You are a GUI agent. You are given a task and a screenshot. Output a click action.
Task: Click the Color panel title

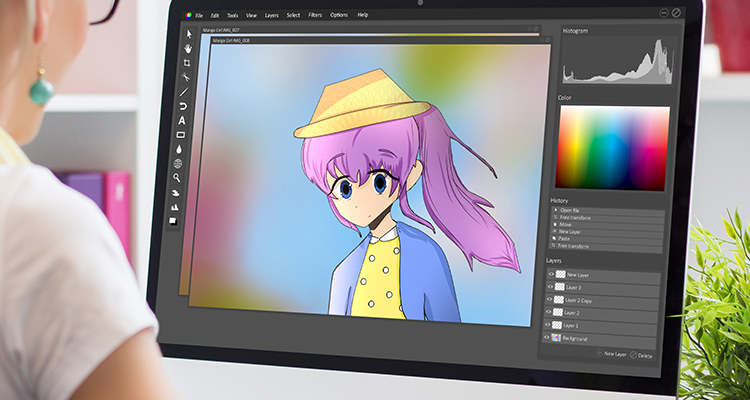click(x=564, y=98)
